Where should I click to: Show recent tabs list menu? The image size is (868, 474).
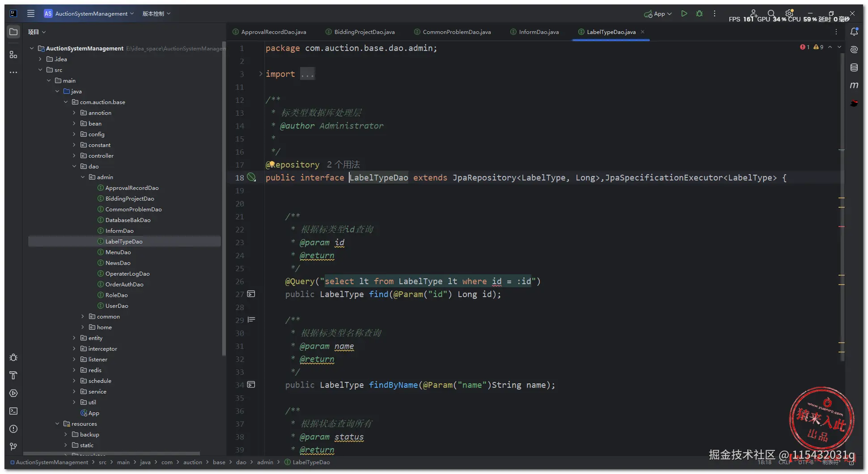pyautogui.click(x=836, y=32)
